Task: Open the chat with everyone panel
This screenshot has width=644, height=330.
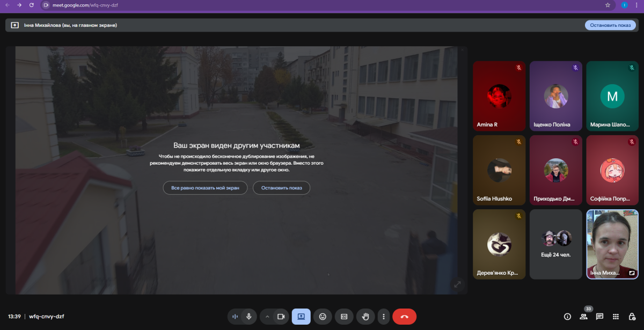Action: pyautogui.click(x=599, y=317)
